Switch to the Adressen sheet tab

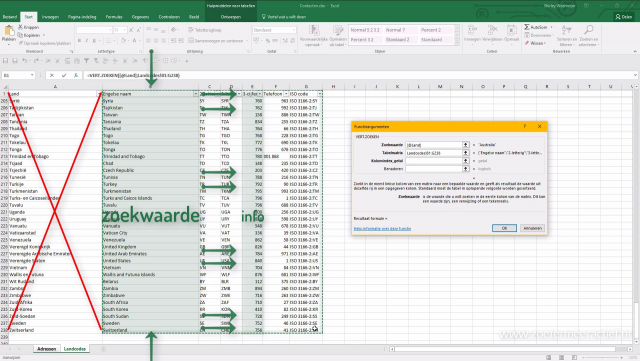47,349
